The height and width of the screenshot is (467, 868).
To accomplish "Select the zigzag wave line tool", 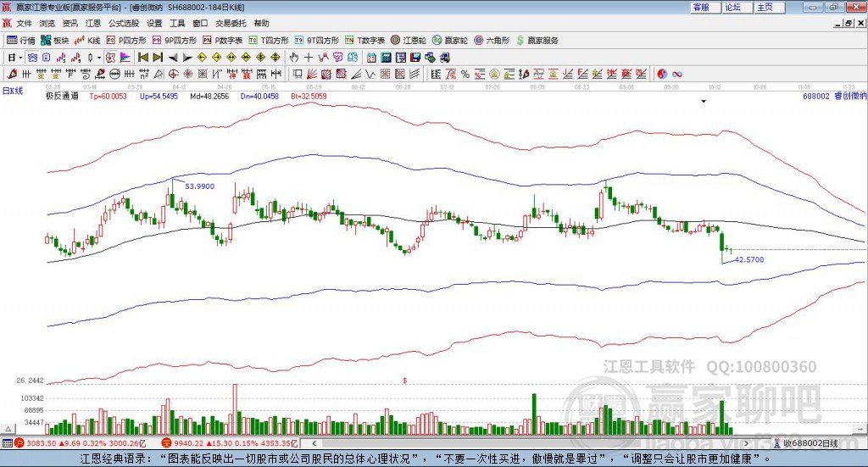I will click(x=371, y=74).
